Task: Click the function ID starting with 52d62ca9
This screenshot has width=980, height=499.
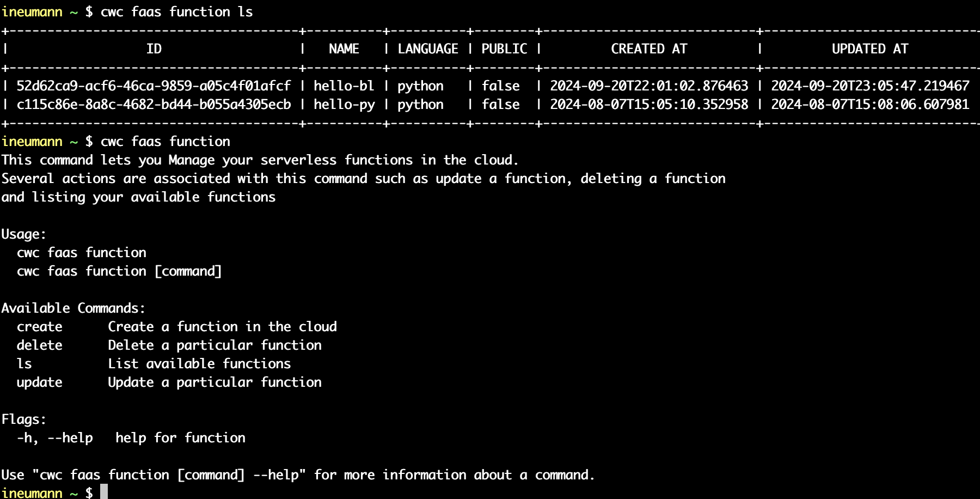Action: point(154,86)
